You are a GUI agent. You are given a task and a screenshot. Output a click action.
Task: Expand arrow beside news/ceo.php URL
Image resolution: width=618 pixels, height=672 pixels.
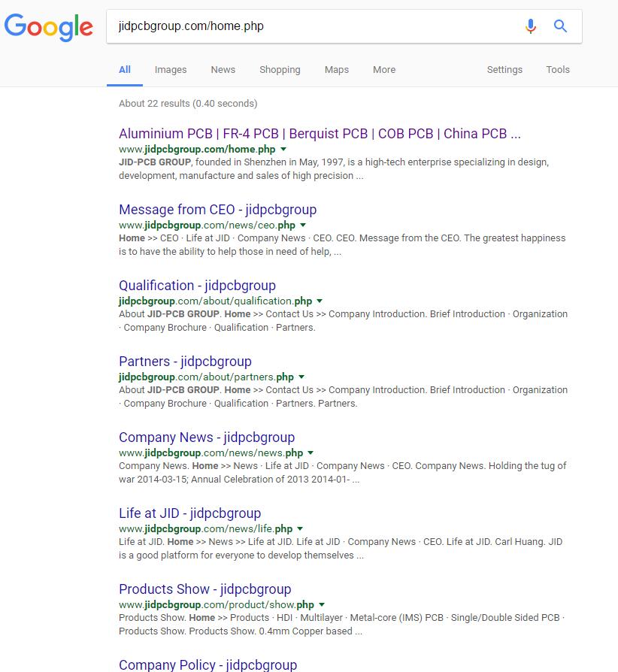click(x=303, y=225)
